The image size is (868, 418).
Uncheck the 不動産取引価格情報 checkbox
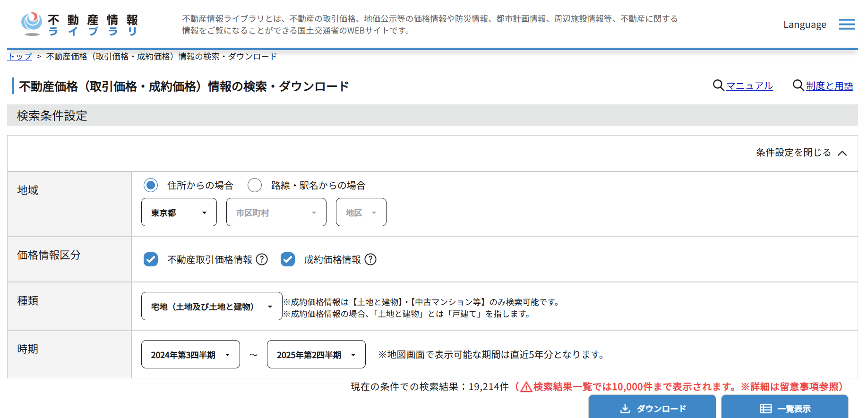(151, 259)
